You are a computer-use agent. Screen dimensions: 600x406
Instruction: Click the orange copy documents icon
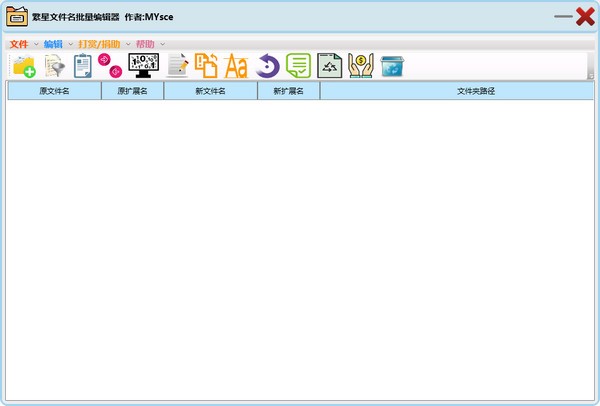click(207, 65)
